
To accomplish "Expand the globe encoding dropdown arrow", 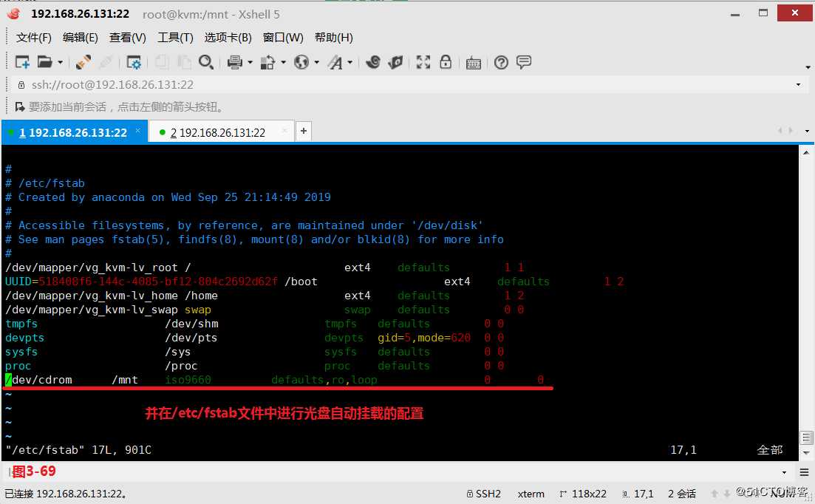I will (316, 62).
